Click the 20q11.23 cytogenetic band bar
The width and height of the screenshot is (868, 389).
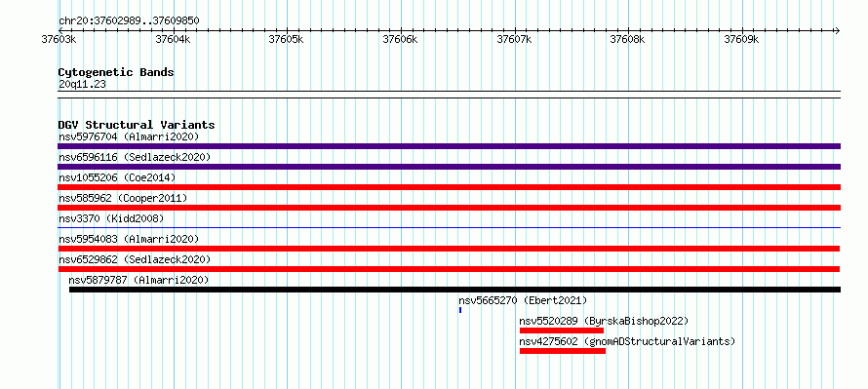click(x=449, y=95)
